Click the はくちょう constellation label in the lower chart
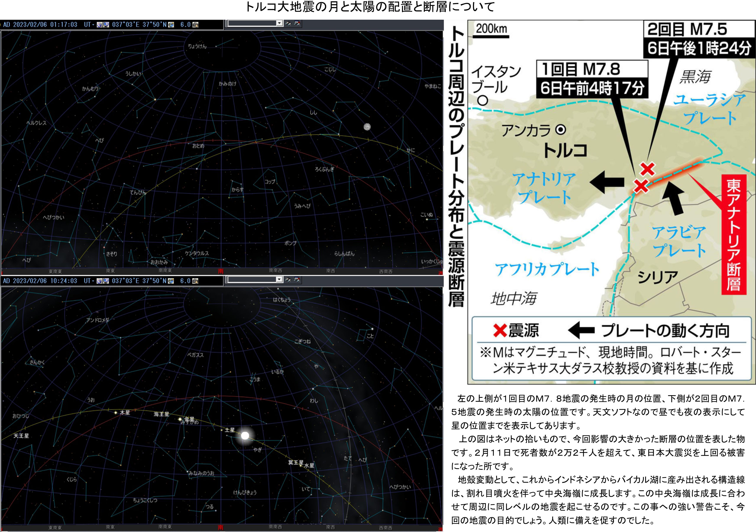 click(x=282, y=300)
